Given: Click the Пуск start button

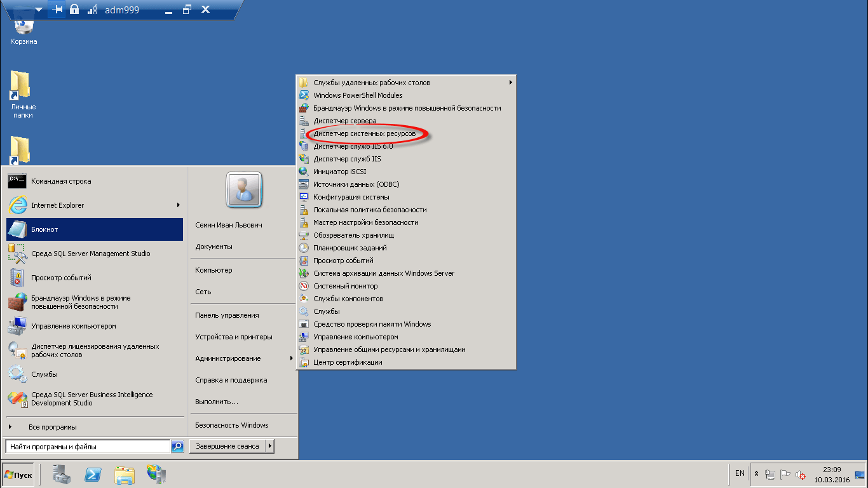Looking at the screenshot, I should pos(18,475).
